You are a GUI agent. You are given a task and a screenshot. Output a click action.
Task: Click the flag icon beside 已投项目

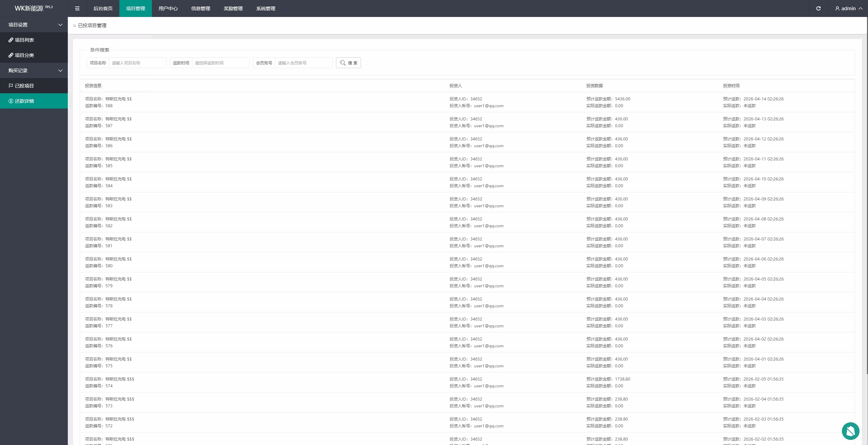[x=11, y=86]
